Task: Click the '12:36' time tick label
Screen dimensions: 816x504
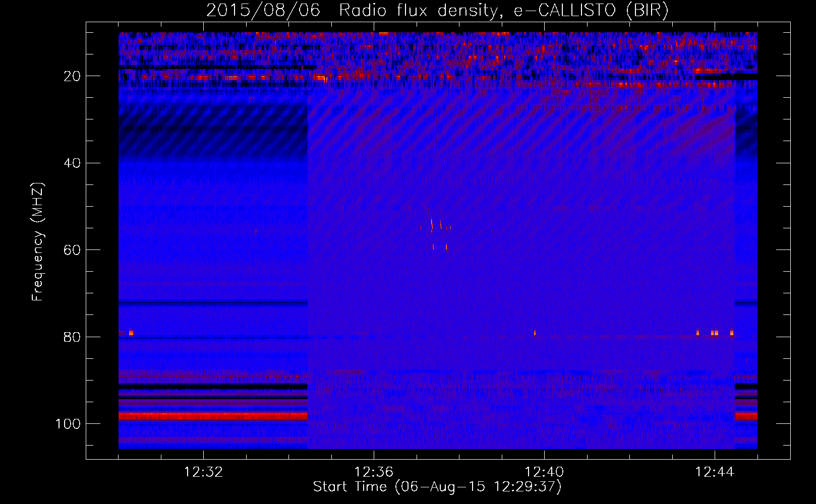Action: 374,472
